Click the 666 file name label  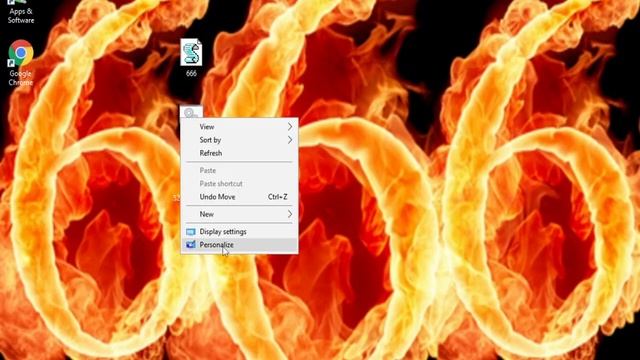tap(191, 73)
